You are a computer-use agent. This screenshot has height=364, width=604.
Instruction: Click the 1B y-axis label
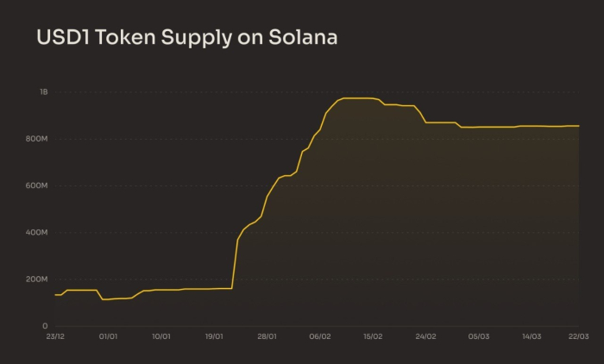(43, 91)
